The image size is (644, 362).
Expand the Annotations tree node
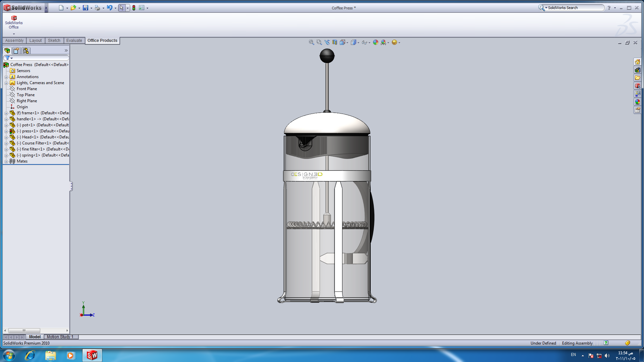point(6,77)
